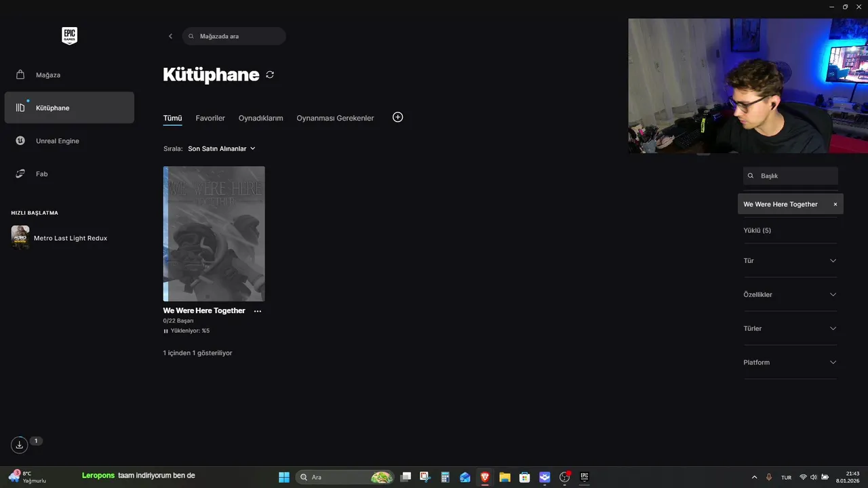Click the 1 içinden 1 gösteriliyor text

(x=197, y=353)
